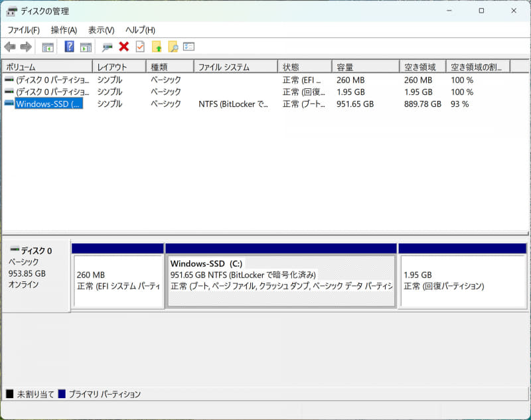Click the red X delete volume icon
Image resolution: width=531 pixels, height=420 pixels.
tap(123, 46)
